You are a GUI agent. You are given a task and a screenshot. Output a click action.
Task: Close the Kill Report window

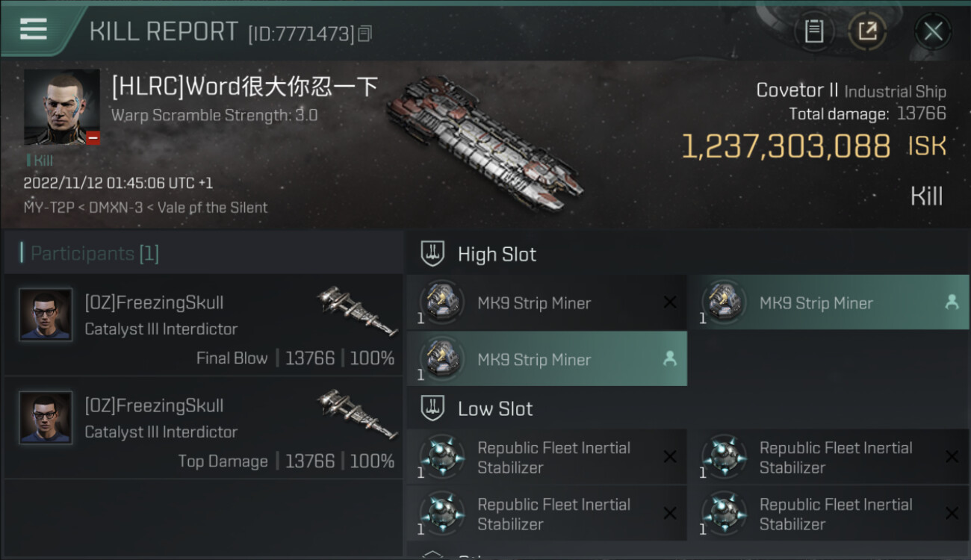point(933,31)
